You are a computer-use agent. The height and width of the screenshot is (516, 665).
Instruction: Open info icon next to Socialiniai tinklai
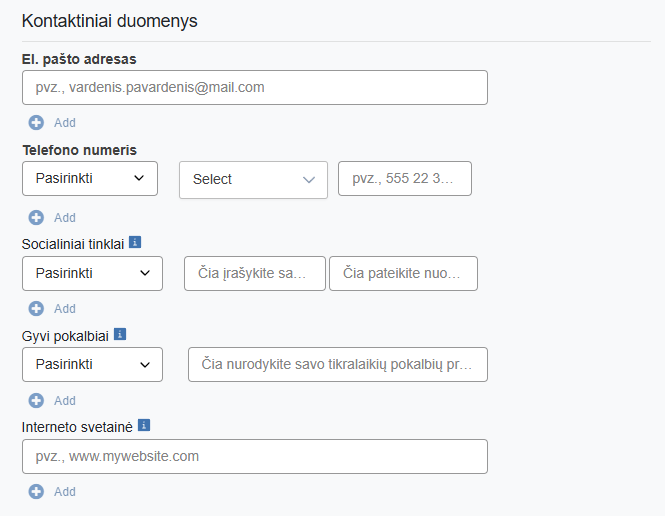click(x=135, y=242)
